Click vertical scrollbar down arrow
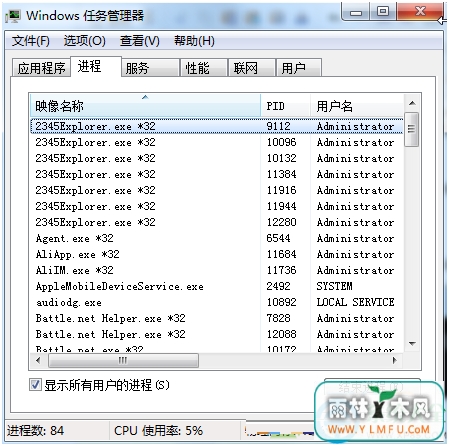 point(412,344)
